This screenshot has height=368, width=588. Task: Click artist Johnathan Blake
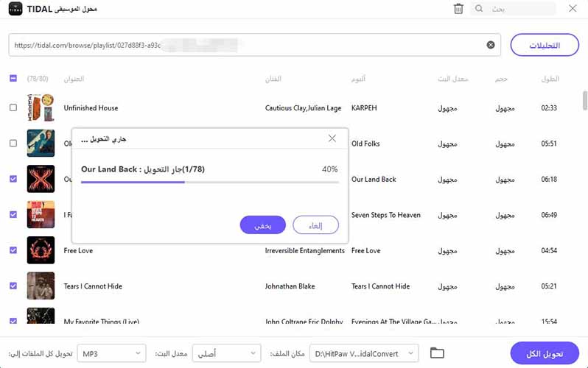pos(290,286)
